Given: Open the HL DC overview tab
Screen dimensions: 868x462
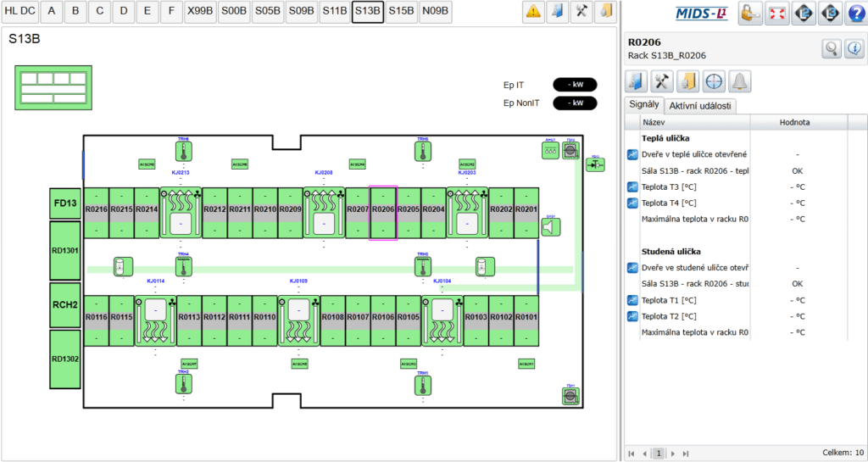Looking at the screenshot, I should (x=19, y=12).
